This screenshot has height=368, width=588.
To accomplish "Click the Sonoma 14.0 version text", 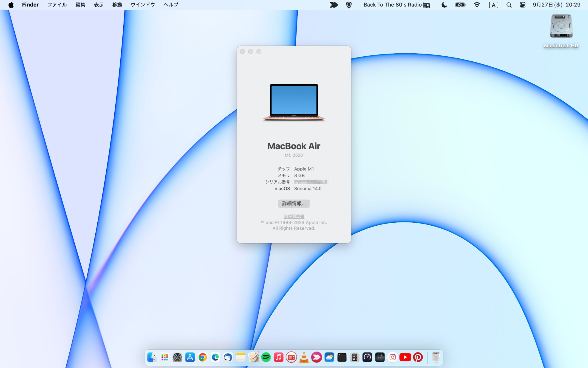I will pyautogui.click(x=308, y=189).
